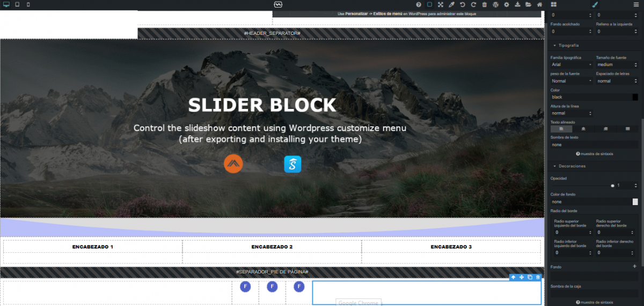The height and width of the screenshot is (306, 644).
Task: Click the Sombra de texto input field
Action: 593,145
